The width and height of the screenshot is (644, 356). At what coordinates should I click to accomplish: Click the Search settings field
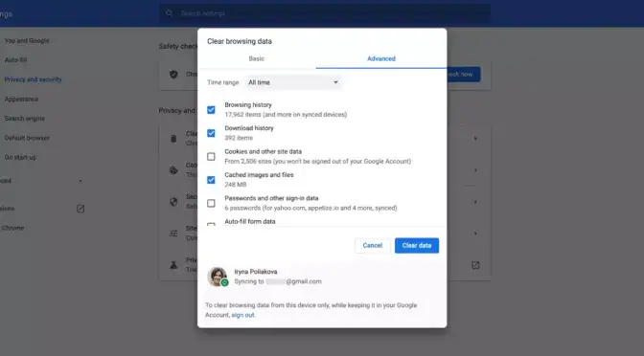point(325,13)
